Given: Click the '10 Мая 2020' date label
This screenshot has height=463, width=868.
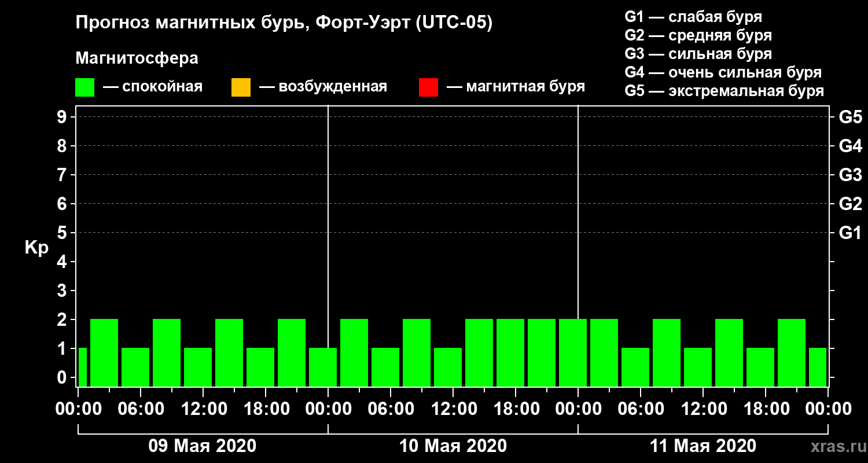Looking at the screenshot, I should coord(453,446).
